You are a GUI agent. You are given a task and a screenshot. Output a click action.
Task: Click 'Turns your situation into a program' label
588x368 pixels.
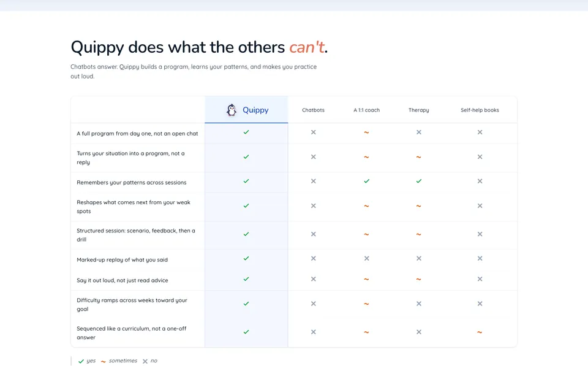[130, 158]
